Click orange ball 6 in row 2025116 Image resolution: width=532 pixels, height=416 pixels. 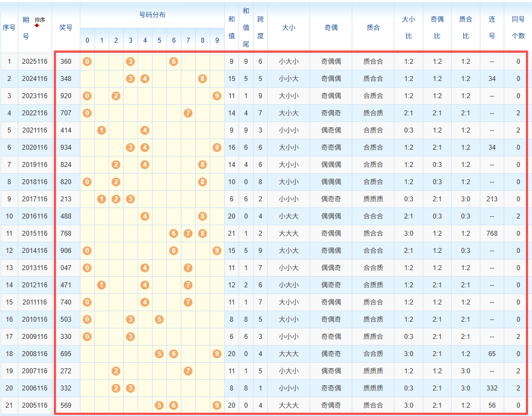[x=174, y=62]
